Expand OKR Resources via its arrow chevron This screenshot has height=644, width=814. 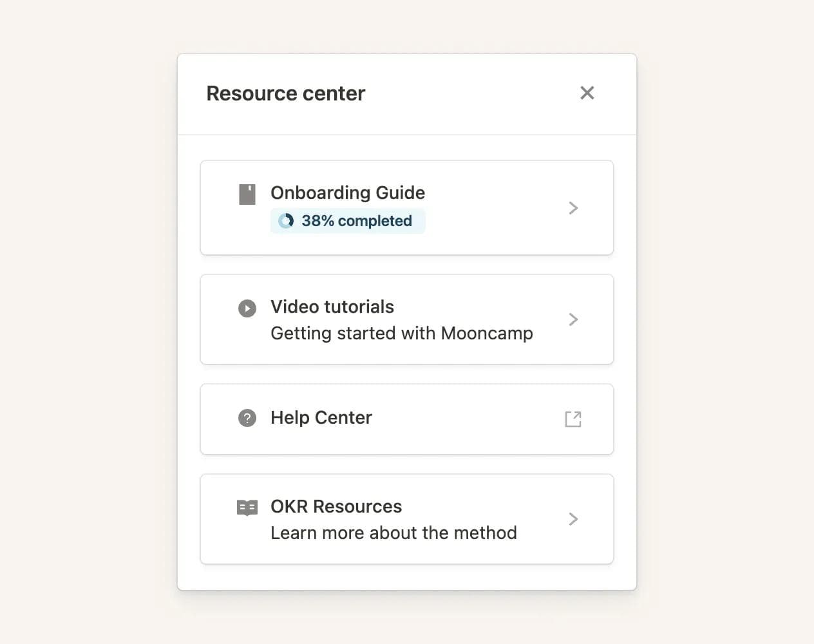(x=573, y=519)
